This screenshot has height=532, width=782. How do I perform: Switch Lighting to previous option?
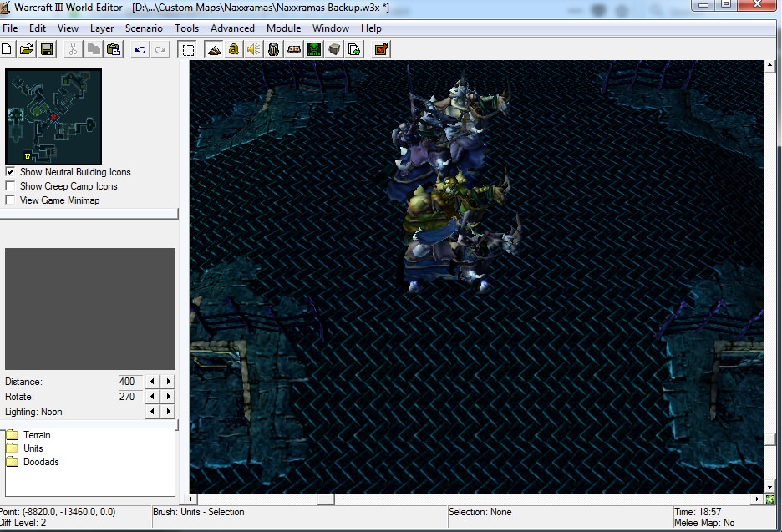152,412
